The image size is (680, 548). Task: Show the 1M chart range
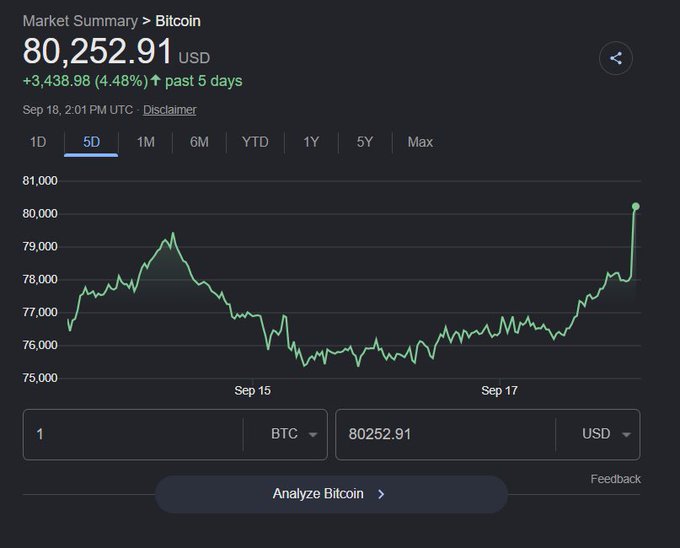pyautogui.click(x=146, y=142)
